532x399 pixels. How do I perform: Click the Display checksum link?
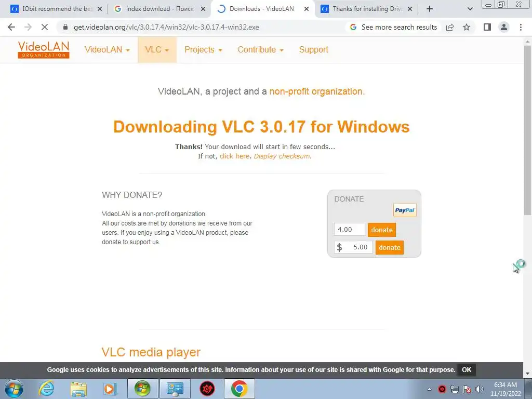[x=282, y=156]
